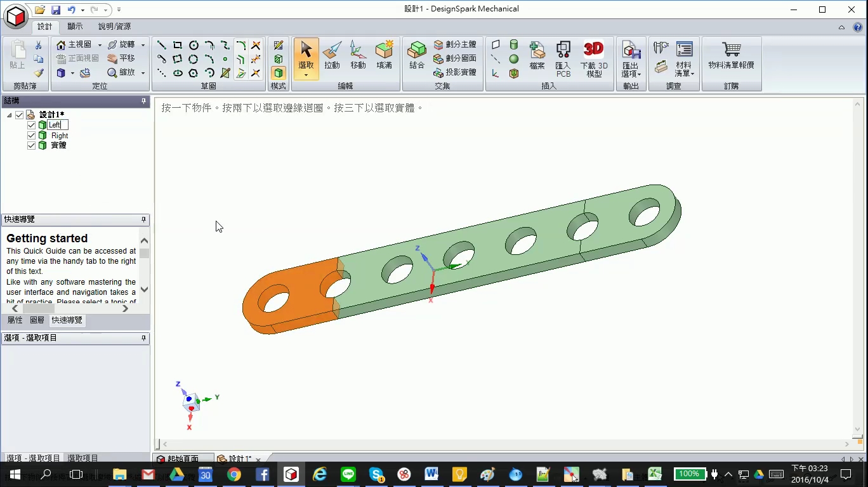Click the DesignSpark application menu button
This screenshot has height=487, width=868.
15,15
